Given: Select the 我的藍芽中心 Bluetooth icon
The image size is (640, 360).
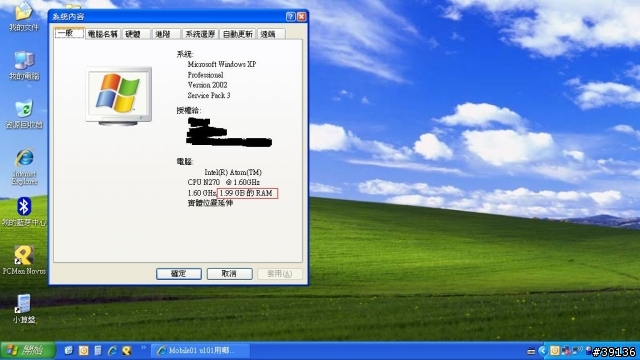Looking at the screenshot, I should (24, 212).
